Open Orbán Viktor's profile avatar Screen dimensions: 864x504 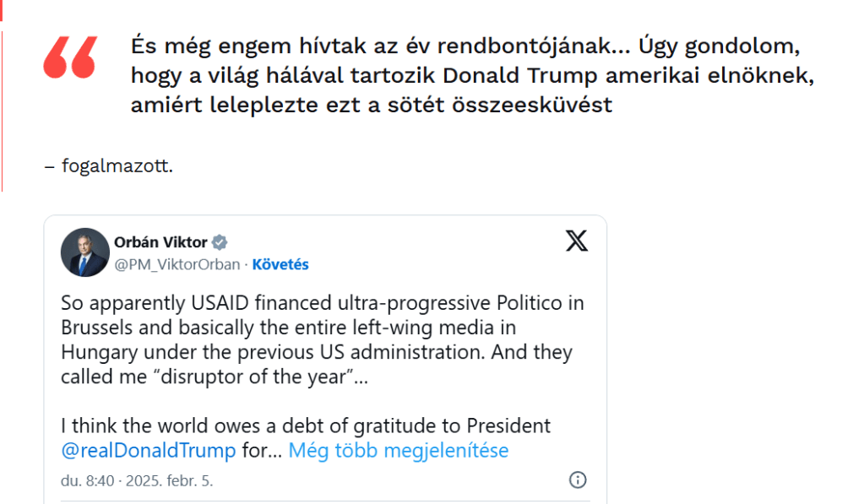(84, 252)
